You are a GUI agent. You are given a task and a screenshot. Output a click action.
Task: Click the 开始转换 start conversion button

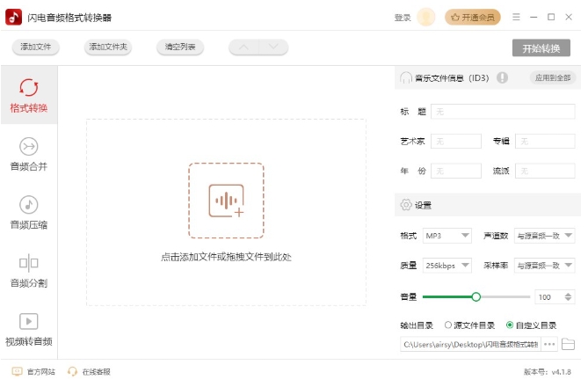(541, 47)
